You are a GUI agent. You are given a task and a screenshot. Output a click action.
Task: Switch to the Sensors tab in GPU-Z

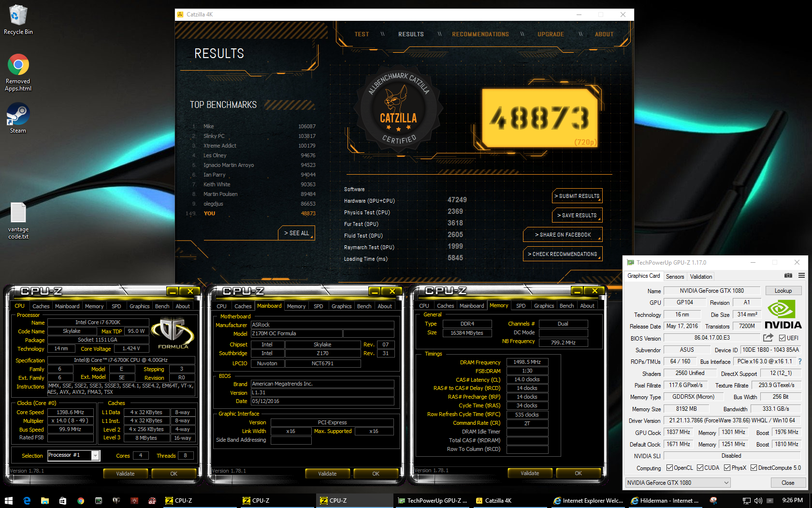point(675,277)
